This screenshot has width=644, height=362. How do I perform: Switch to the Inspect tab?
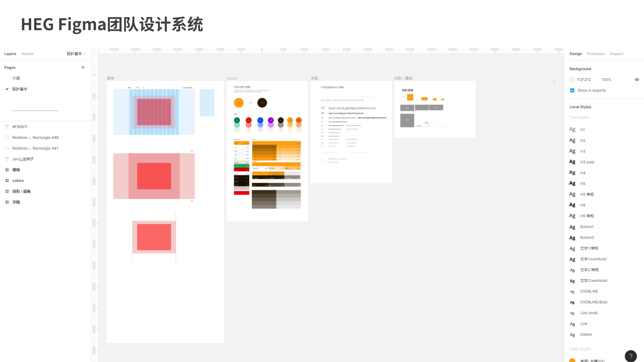pyautogui.click(x=616, y=54)
